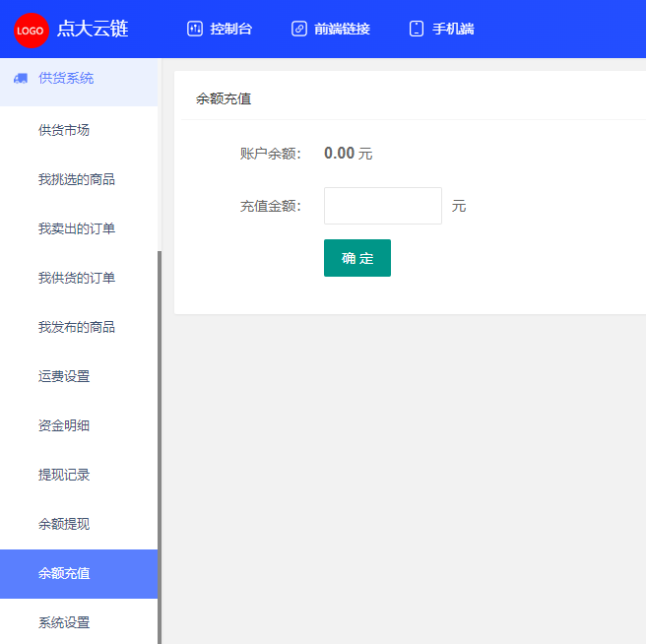
Task: Open 系统设置 sidebar item
Action: point(79,621)
